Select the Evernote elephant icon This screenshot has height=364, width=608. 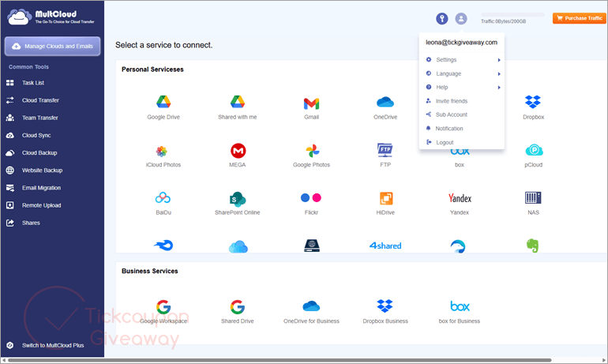coord(533,246)
